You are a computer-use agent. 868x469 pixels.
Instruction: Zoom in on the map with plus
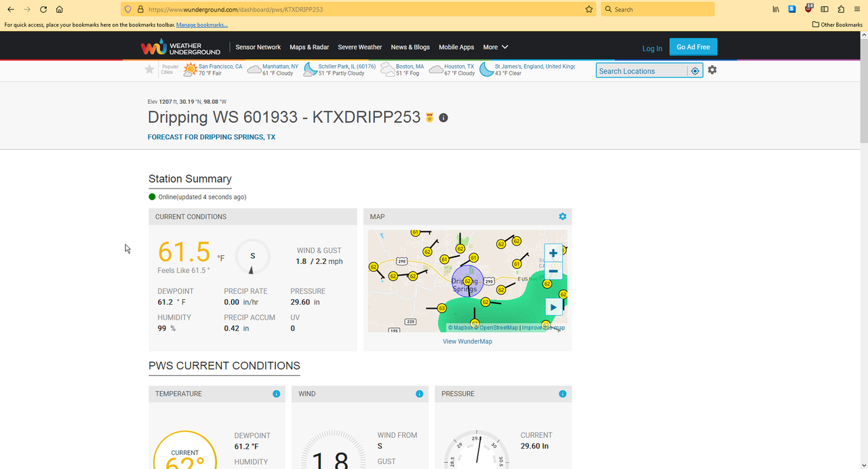(553, 253)
